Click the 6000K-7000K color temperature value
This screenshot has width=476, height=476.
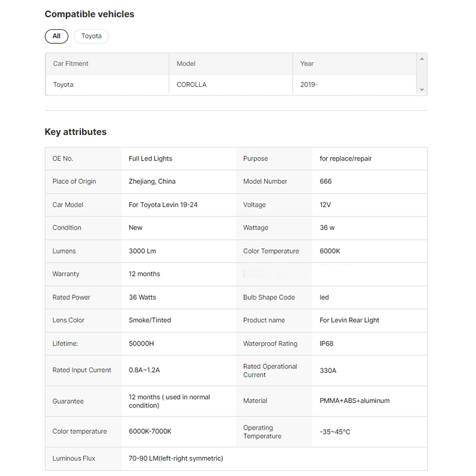pyautogui.click(x=150, y=431)
